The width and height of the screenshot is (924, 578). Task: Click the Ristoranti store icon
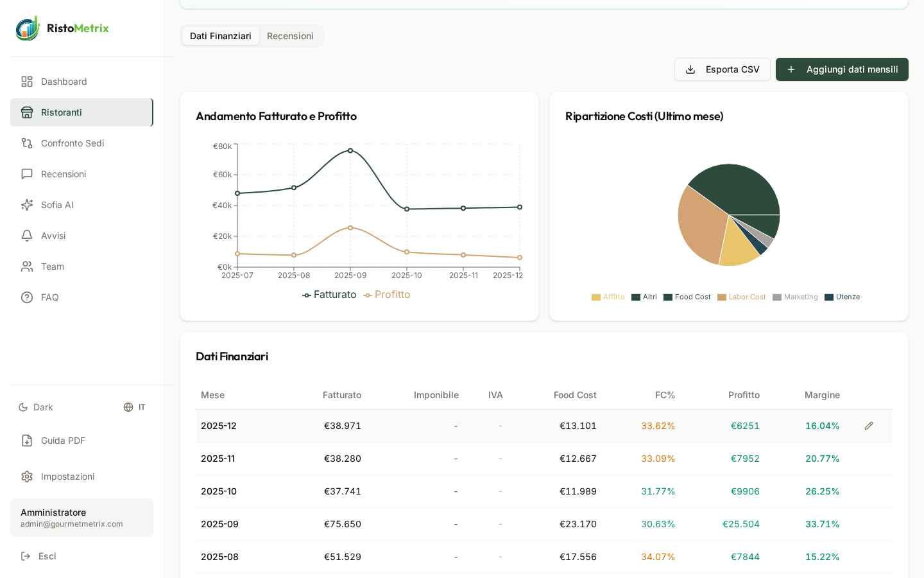point(27,112)
